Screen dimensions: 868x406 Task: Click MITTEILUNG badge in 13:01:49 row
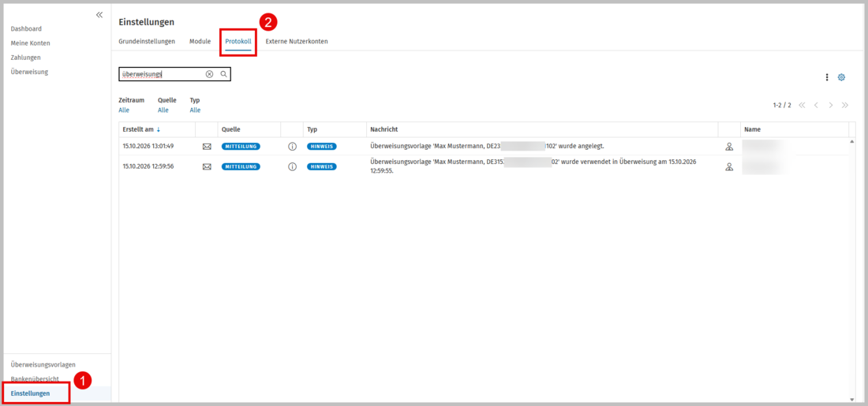pos(241,147)
